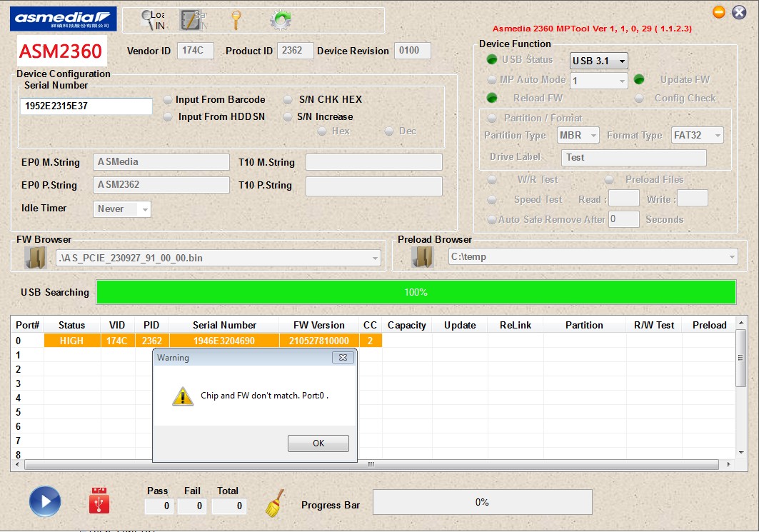Open the USB 3.1 dropdown
This screenshot has height=532, width=759.
pyautogui.click(x=599, y=61)
